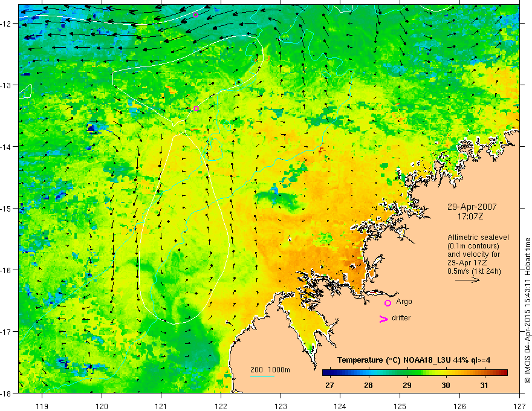532x411 pixels.
Task: Click the Argo float marker near -12 latitude
Action: coord(195,15)
